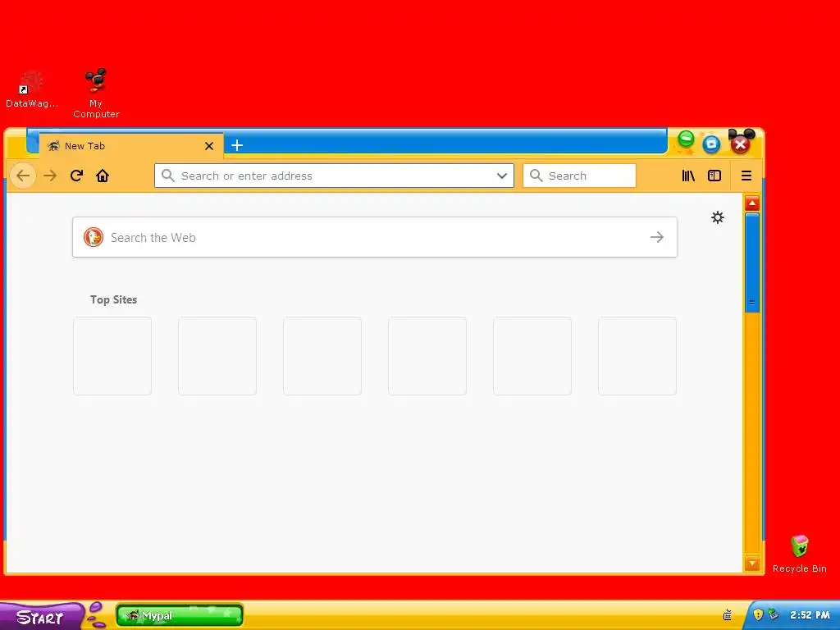840x630 pixels.
Task: Focus the Search or enter address field
Action: click(335, 176)
